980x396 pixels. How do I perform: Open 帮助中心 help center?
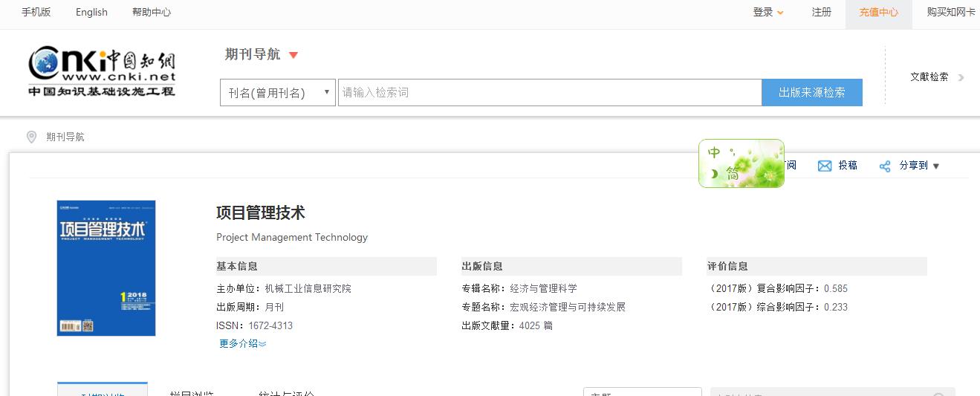tap(152, 12)
